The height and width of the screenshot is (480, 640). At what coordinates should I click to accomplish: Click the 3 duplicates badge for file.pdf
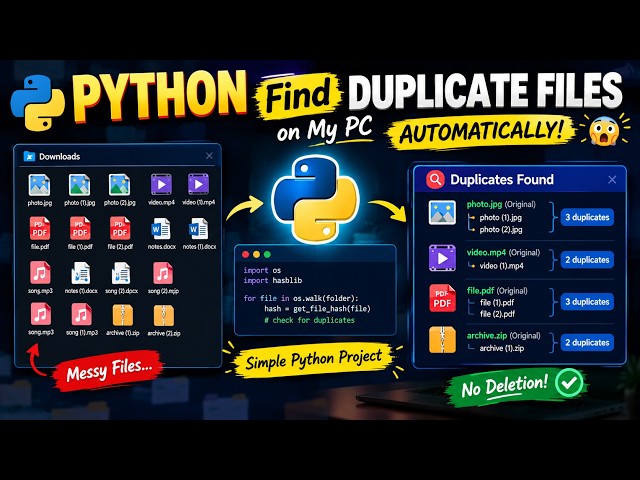pos(587,302)
